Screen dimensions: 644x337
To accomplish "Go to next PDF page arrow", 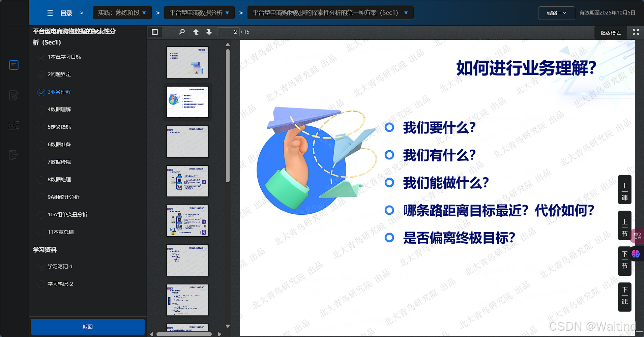I will pyautogui.click(x=209, y=32).
